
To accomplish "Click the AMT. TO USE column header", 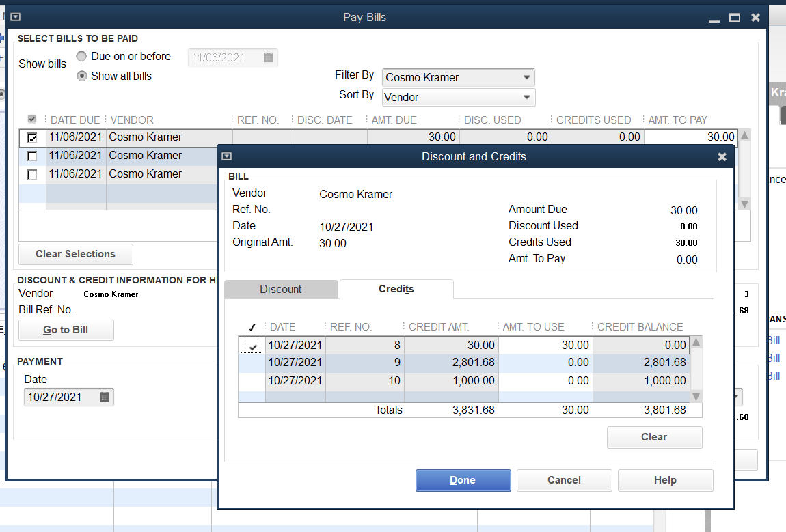I will point(533,326).
